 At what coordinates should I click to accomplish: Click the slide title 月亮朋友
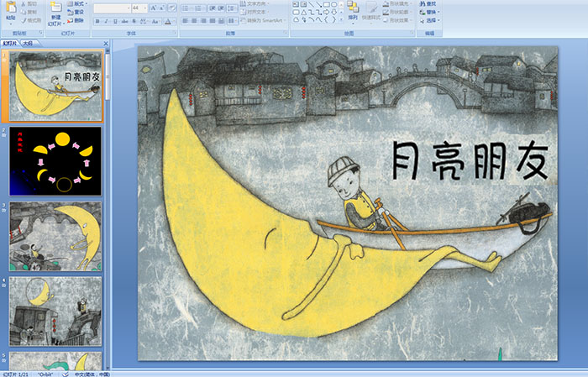click(470, 160)
